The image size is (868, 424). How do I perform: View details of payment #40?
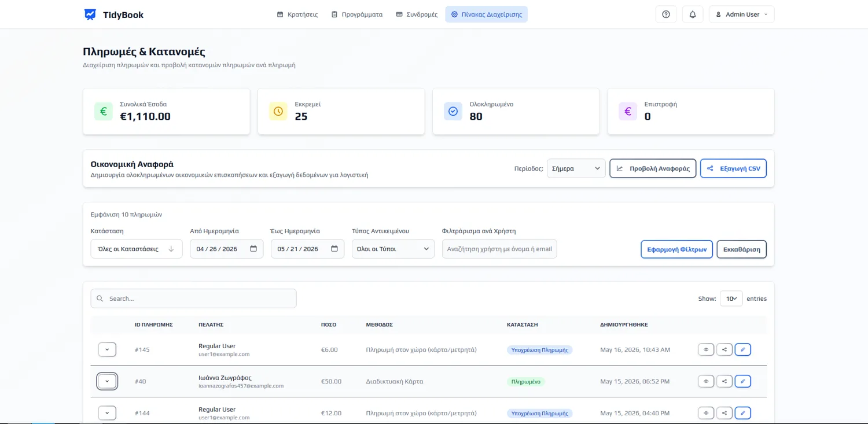click(x=706, y=381)
